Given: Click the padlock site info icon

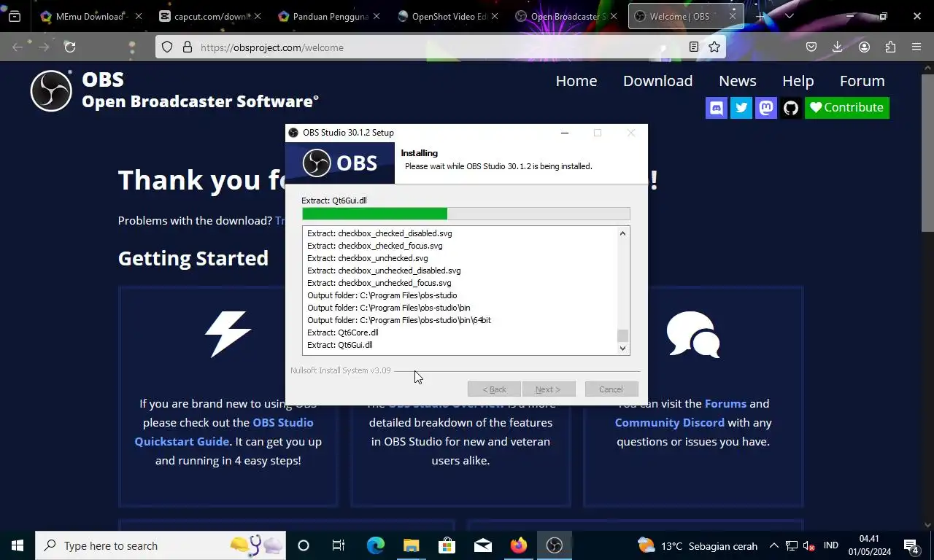Looking at the screenshot, I should 188,47.
